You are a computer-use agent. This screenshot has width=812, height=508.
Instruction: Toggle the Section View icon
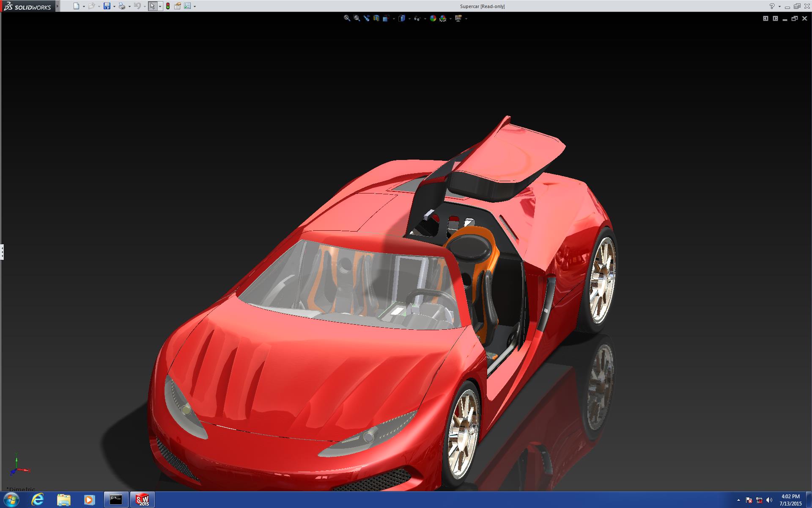tap(376, 18)
